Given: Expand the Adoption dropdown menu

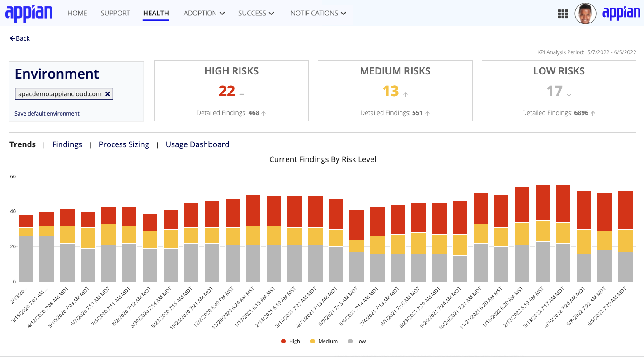Looking at the screenshot, I should coord(204,13).
